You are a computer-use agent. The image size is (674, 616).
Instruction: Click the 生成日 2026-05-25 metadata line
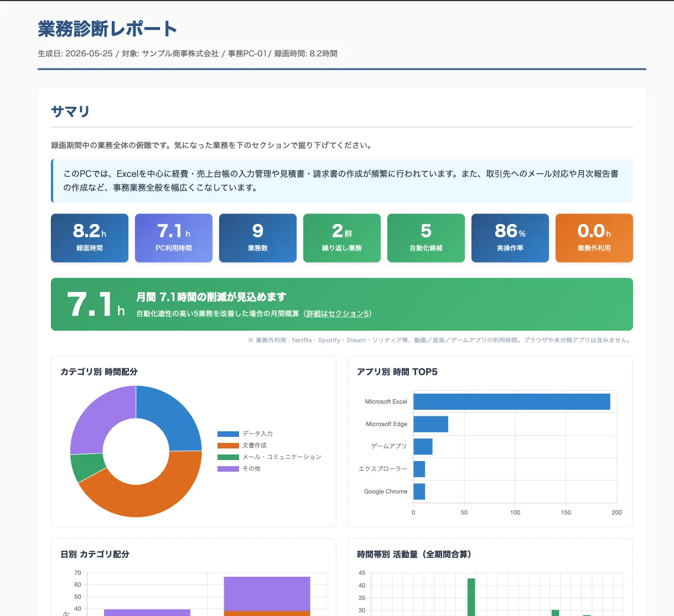[188, 54]
